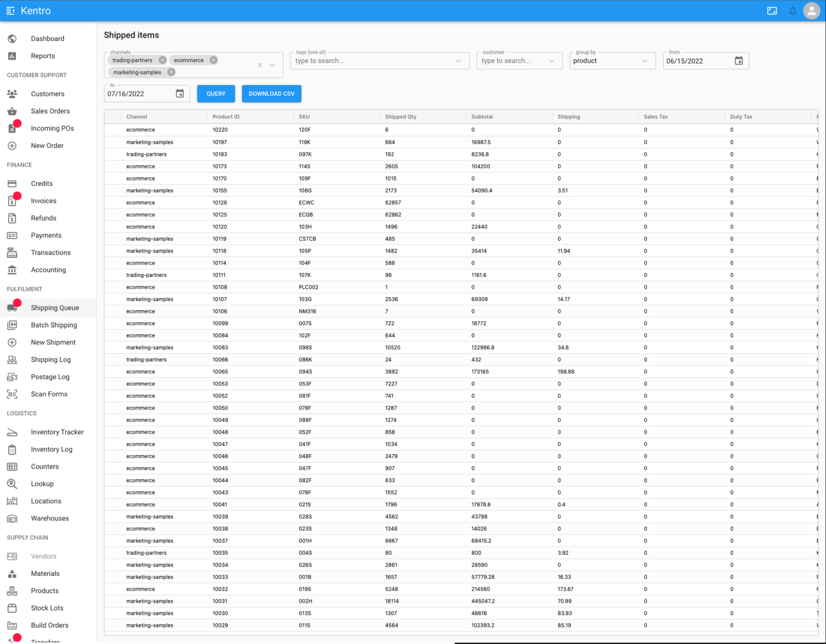Image resolution: width=826 pixels, height=644 pixels.
Task: Open the user avatar menu
Action: (x=811, y=11)
